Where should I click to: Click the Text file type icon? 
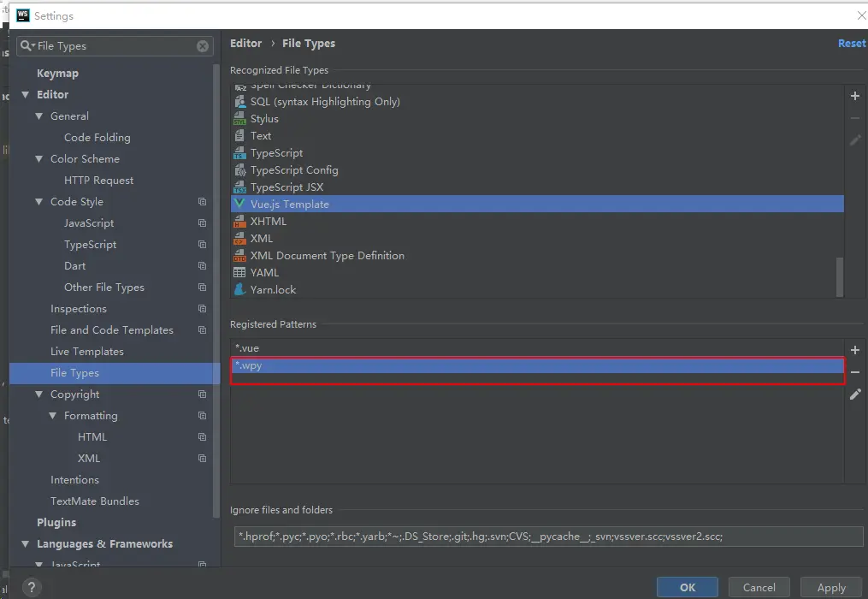(x=239, y=136)
